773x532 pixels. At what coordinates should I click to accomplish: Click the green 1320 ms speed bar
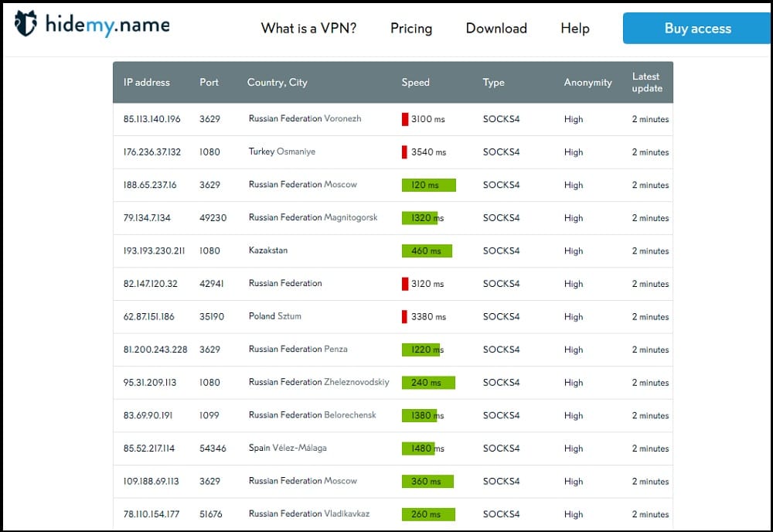(x=420, y=218)
